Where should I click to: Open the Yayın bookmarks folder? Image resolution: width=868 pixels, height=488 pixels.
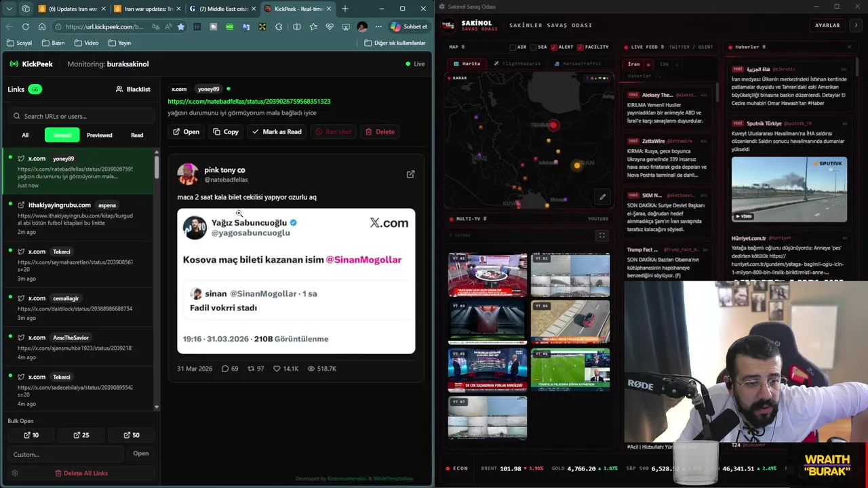(x=119, y=43)
